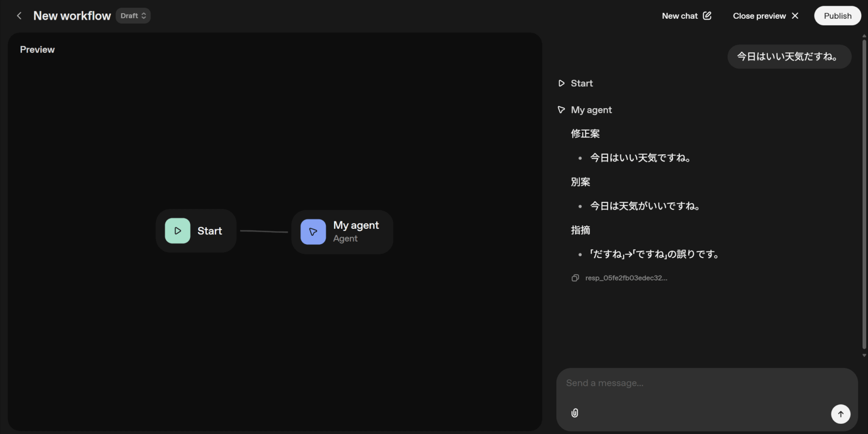
Task: Expand the Start step in chat trace
Action: [581, 83]
